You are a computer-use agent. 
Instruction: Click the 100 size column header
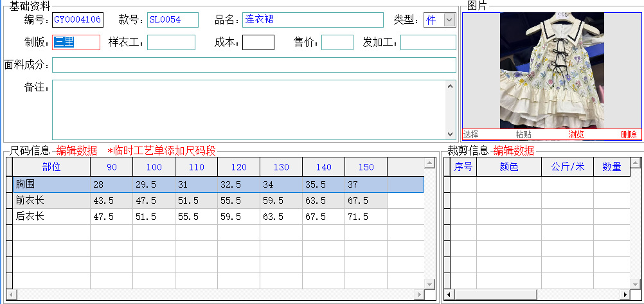point(154,167)
